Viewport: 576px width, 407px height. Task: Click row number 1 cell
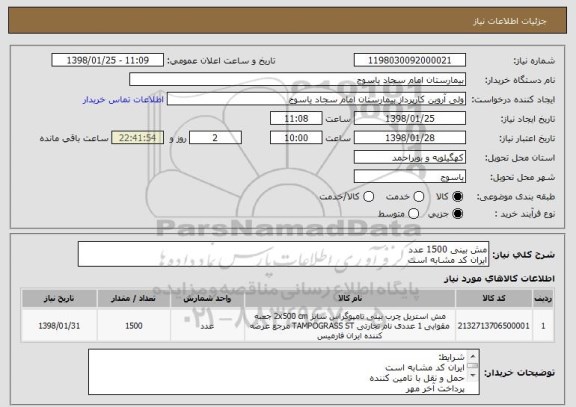tap(543, 326)
